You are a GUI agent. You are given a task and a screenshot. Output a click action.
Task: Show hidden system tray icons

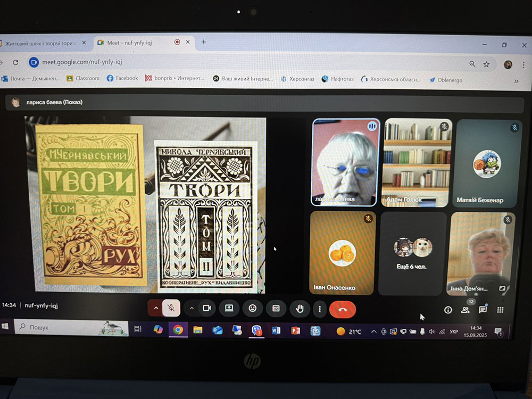(x=373, y=331)
